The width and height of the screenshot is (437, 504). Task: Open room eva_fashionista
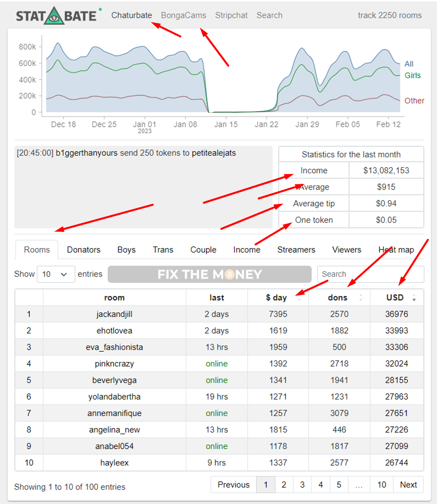point(114,347)
